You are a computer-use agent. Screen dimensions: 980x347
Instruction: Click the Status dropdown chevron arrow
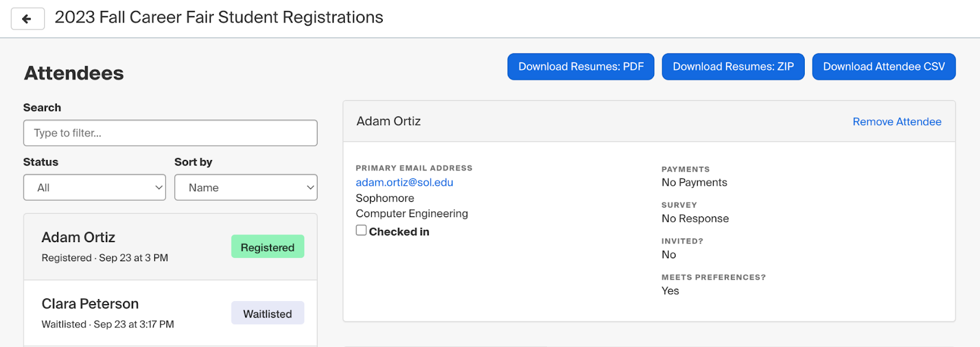tap(159, 188)
